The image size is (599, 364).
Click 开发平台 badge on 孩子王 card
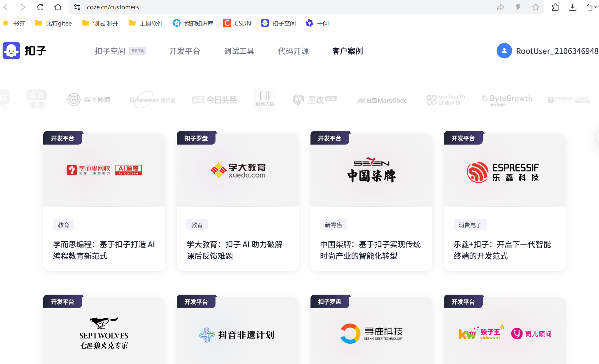463,302
